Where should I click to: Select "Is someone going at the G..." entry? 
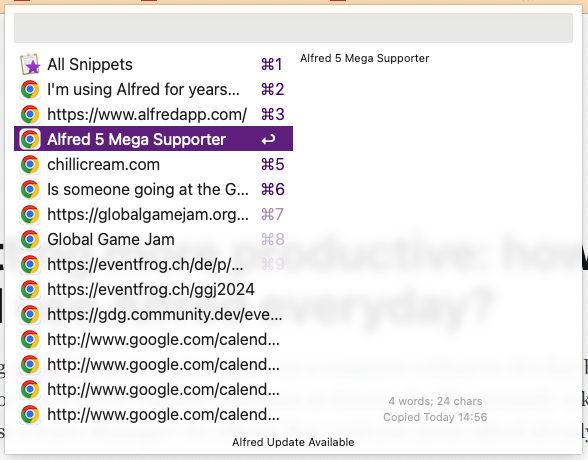click(153, 189)
